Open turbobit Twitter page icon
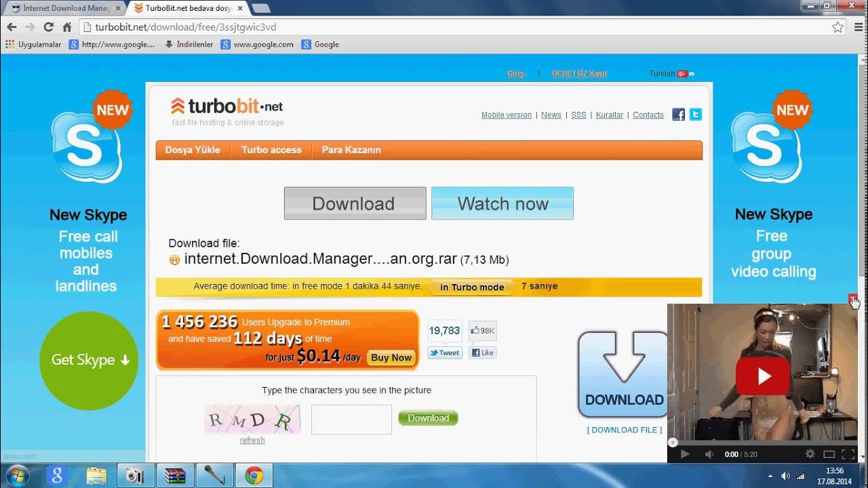 click(x=696, y=115)
